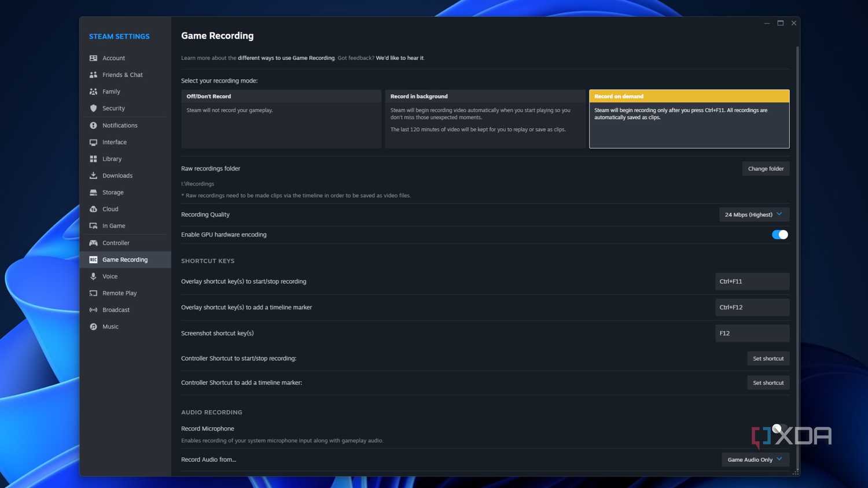Click the Storage drive icon
The image size is (868, 488).
click(93, 193)
